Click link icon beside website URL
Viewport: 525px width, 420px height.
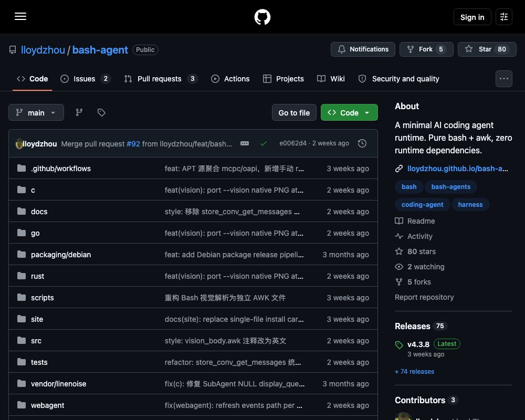[x=399, y=169]
